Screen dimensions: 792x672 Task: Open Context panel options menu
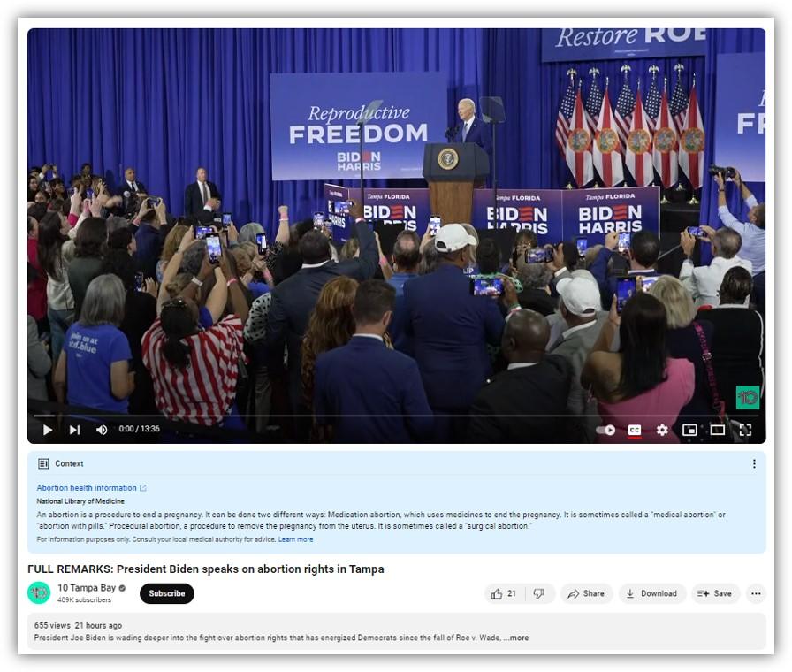tap(754, 464)
